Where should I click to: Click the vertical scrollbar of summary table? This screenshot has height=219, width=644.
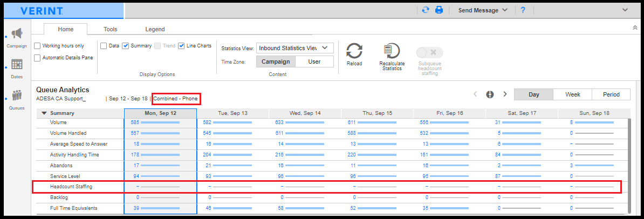point(629,166)
